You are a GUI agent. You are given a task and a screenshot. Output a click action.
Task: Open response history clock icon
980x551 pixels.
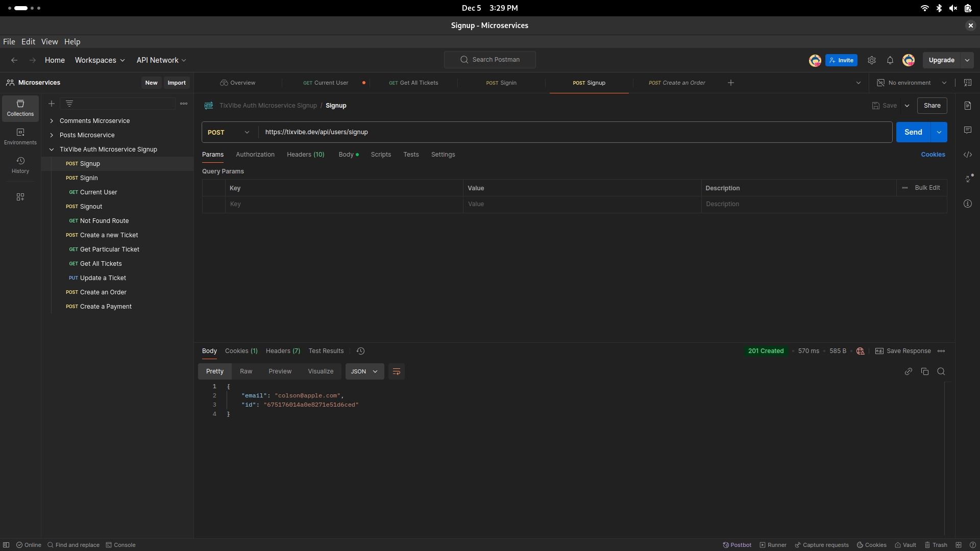(x=360, y=351)
